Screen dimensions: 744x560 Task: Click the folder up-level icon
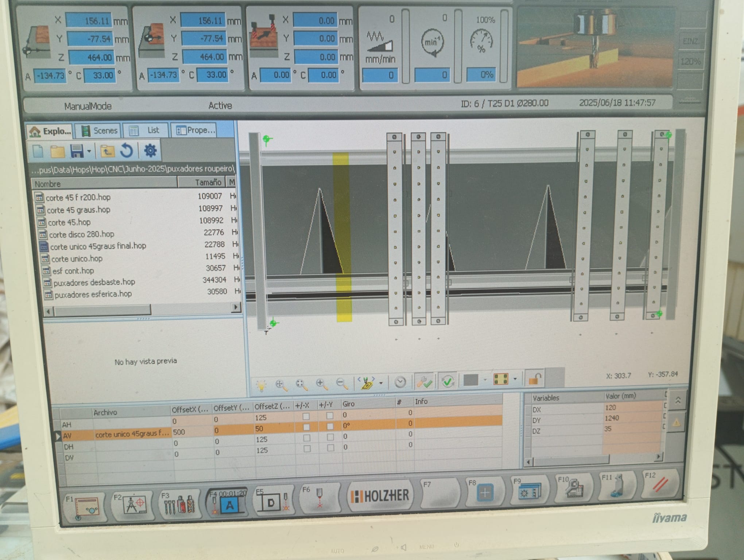click(107, 151)
